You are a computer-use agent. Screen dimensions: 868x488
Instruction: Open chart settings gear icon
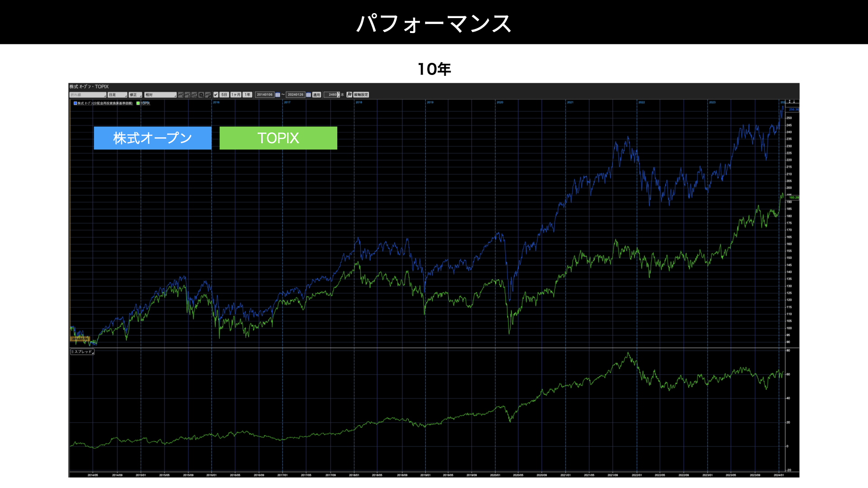201,95
